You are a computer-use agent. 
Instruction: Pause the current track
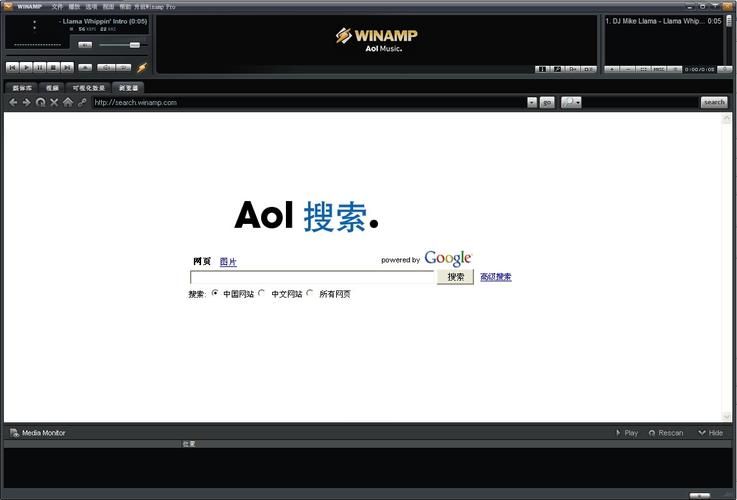point(40,68)
